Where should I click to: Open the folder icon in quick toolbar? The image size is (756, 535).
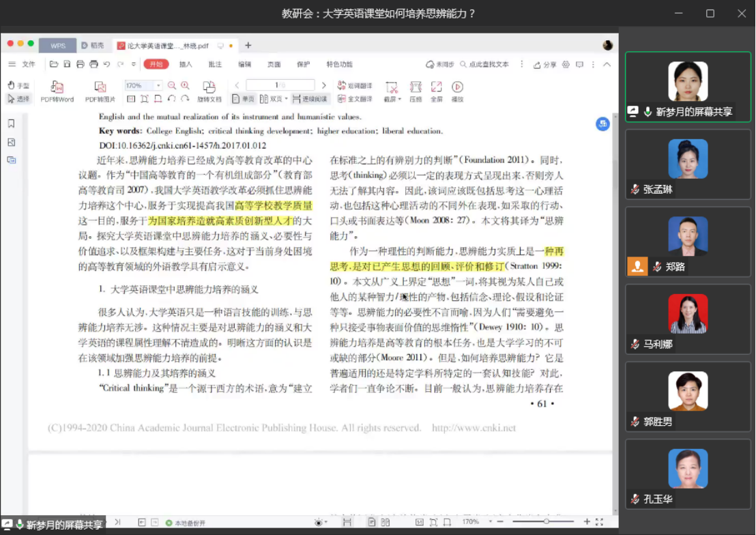click(54, 64)
